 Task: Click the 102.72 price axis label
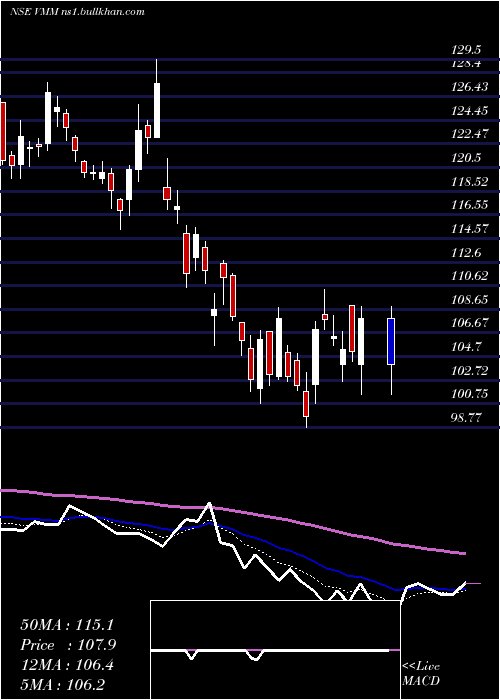tap(470, 371)
